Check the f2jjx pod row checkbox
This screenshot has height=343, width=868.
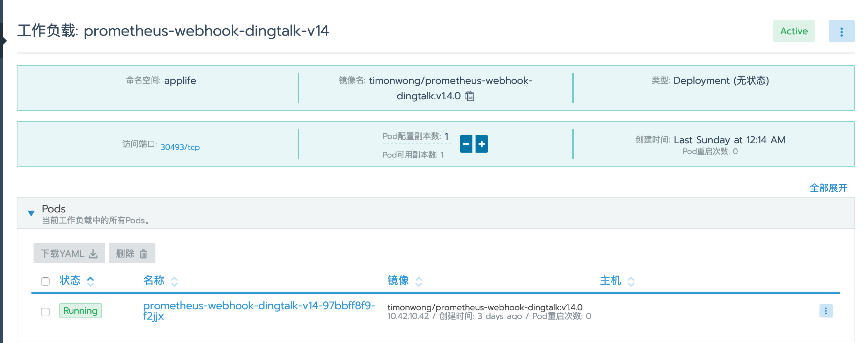click(45, 312)
